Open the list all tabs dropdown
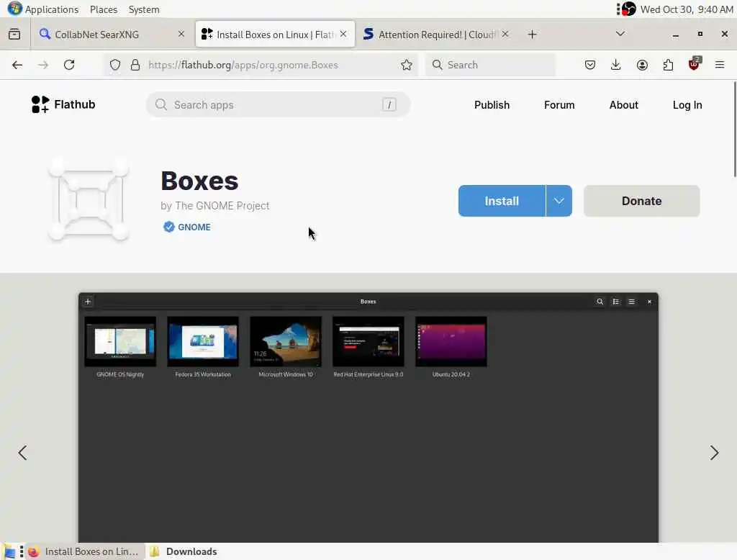 coord(620,34)
